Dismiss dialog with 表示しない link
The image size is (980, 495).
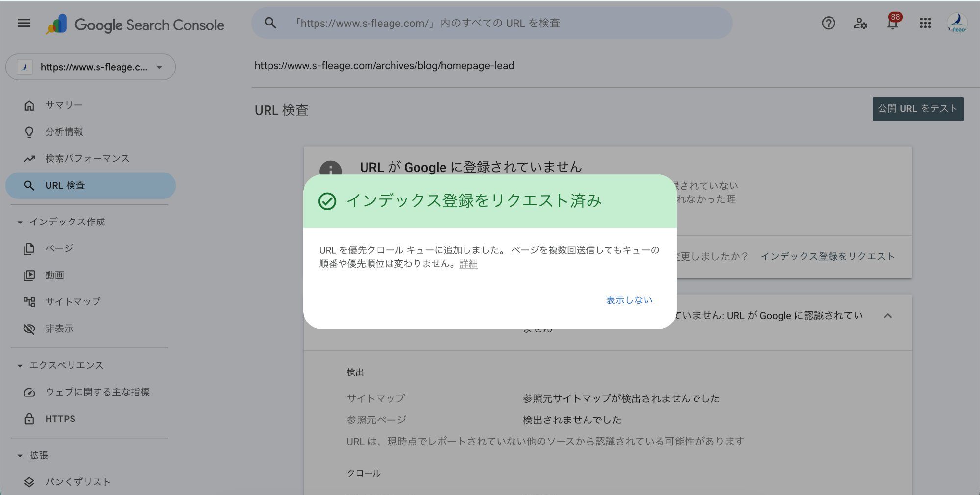[629, 299]
